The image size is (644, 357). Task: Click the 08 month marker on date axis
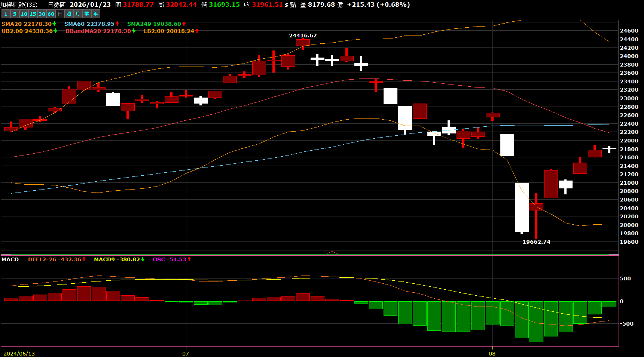(492, 354)
